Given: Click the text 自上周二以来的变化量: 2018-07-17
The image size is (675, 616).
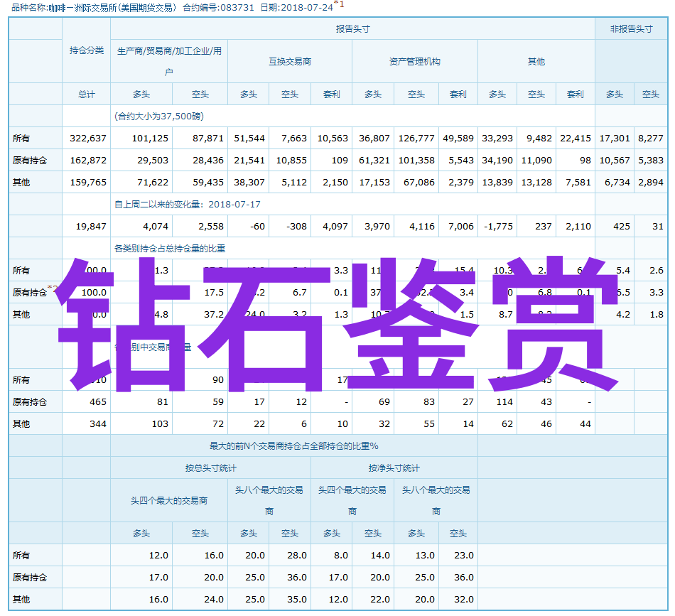Looking at the screenshot, I should [188, 204].
